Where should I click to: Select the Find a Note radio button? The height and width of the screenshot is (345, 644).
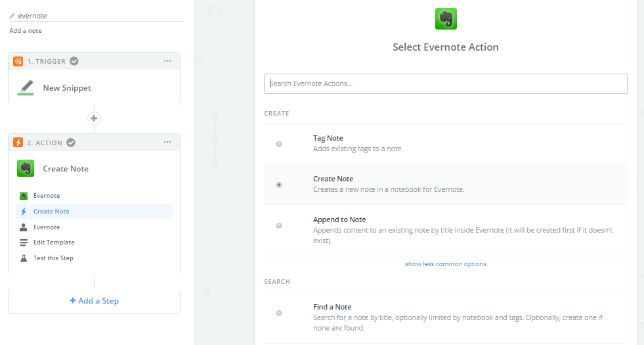coord(279,313)
